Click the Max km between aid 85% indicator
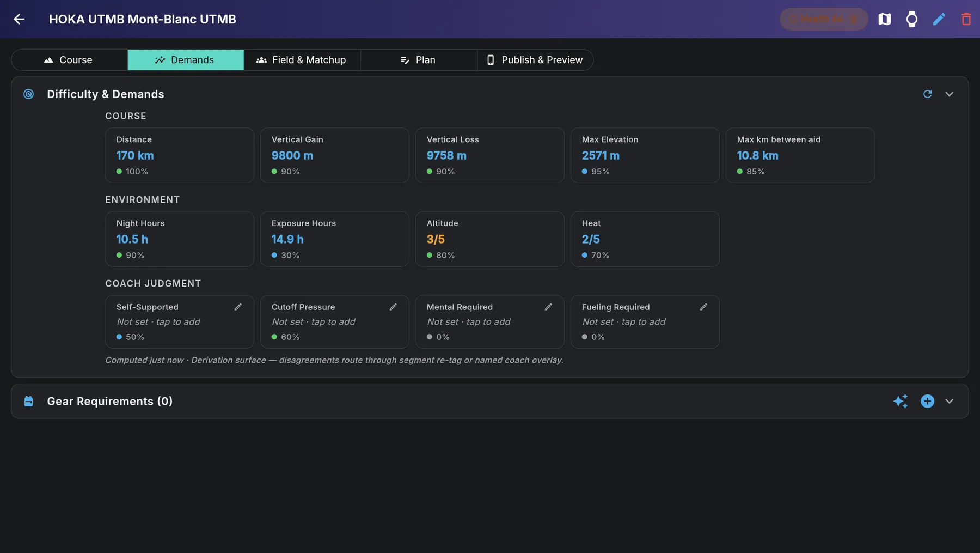 751,172
